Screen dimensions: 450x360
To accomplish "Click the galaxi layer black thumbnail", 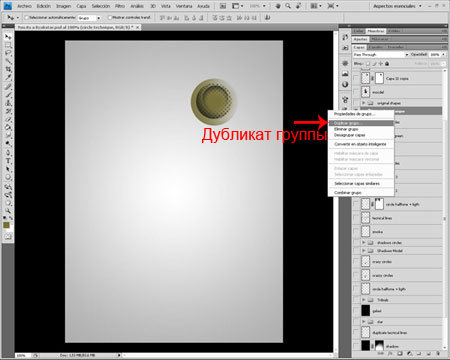I will point(366,310).
